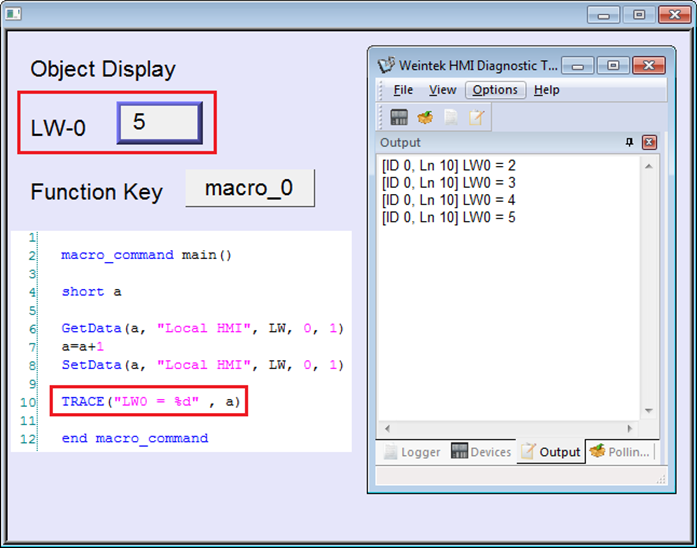Switch to the Devices tab
697x548 pixels.
coord(481,452)
